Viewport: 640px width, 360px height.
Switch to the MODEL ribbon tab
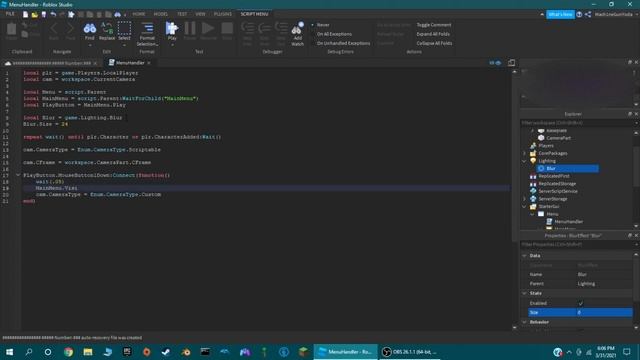[160, 14]
